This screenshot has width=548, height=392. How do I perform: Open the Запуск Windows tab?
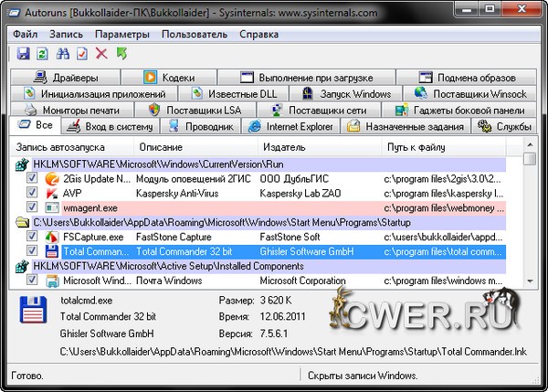point(346,94)
